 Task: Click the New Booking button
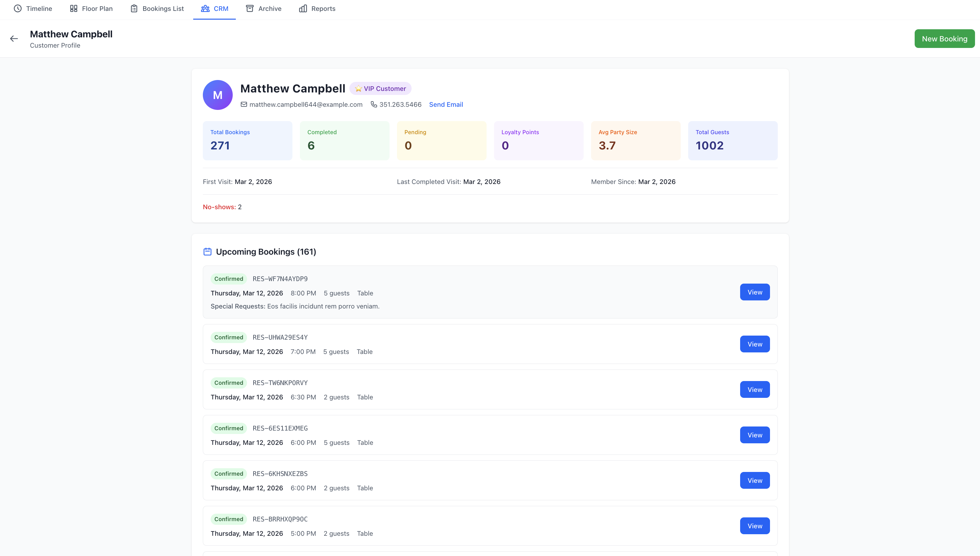coord(944,38)
